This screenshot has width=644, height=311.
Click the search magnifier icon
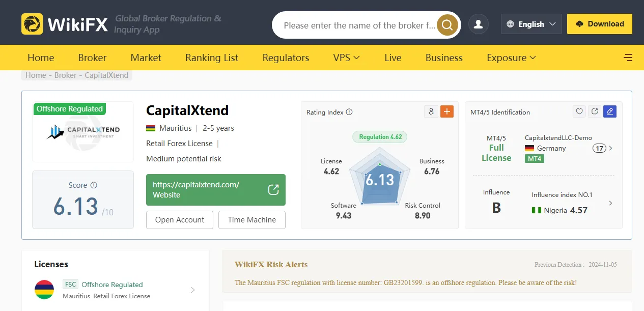(447, 24)
